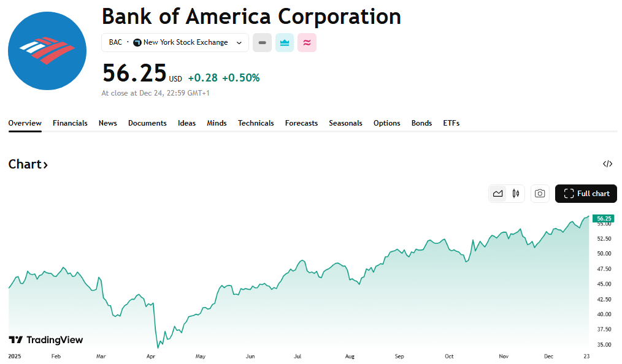
Task: Click the blue crown badge icon
Action: 285,43
